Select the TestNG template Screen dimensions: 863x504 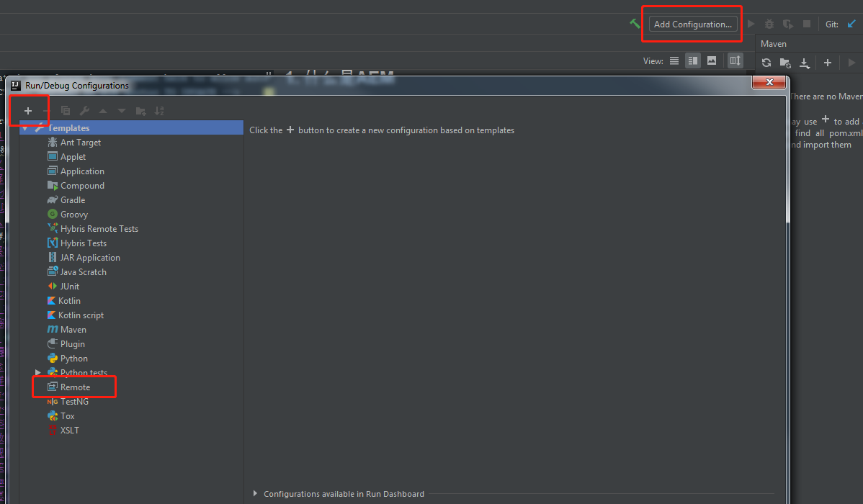point(74,401)
